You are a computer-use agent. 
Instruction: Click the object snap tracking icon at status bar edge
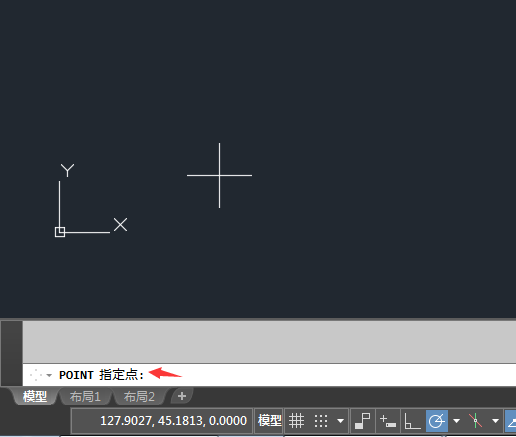pyautogui.click(x=511, y=421)
